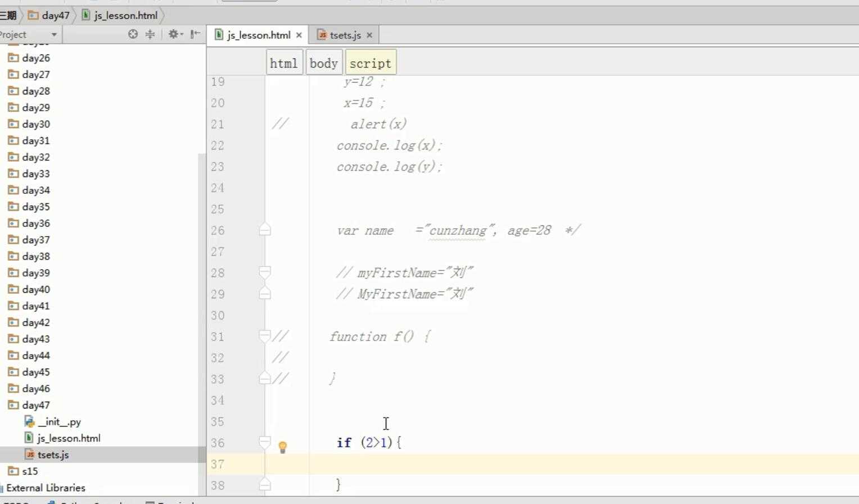Viewport: 859px width, 504px height.
Task: Select the day28 folder
Action: [36, 91]
